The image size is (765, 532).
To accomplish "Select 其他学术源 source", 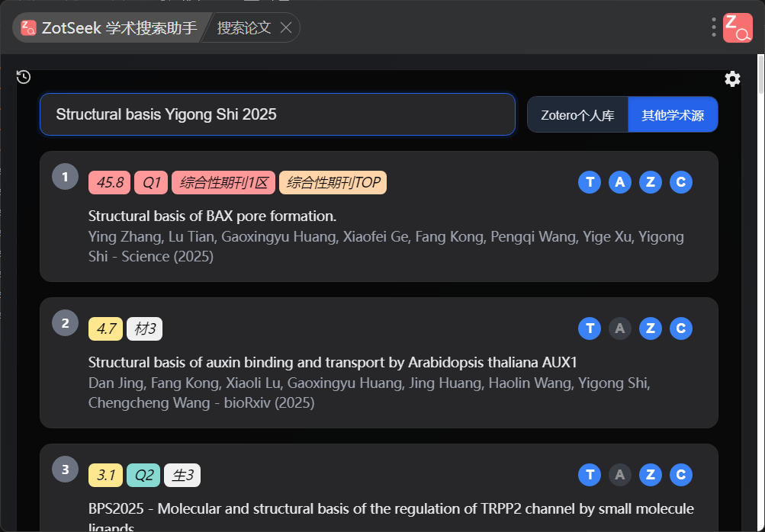I will tap(673, 115).
